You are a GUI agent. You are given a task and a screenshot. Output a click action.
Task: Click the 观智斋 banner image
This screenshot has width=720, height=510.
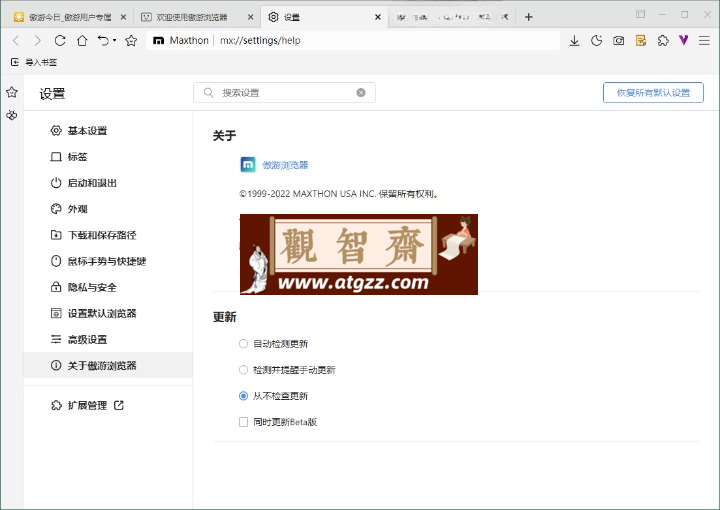(359, 254)
